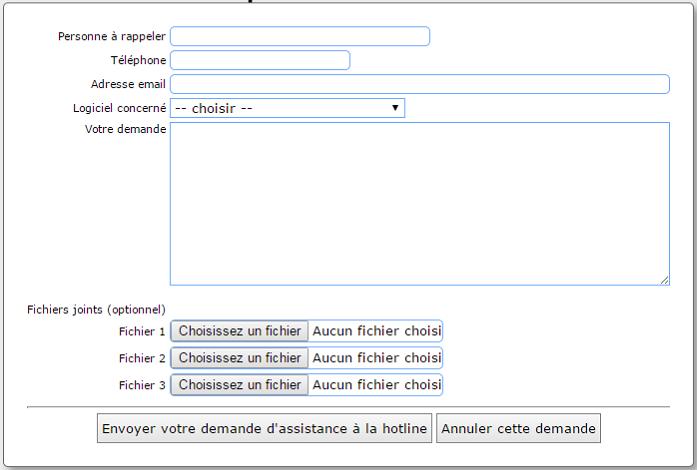Viewport: 697px width, 470px height.
Task: Click 'Aucun fichier choisi' next to Fichier 2
Action: click(x=376, y=358)
